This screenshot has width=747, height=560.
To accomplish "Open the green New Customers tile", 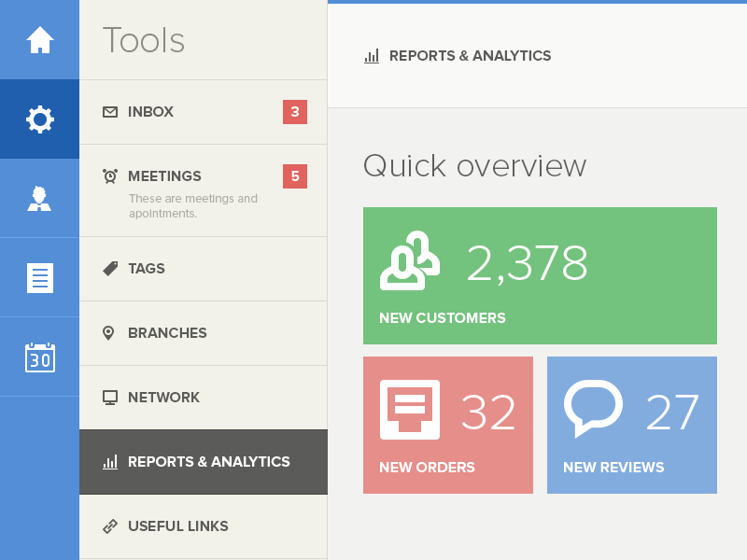I will [540, 275].
